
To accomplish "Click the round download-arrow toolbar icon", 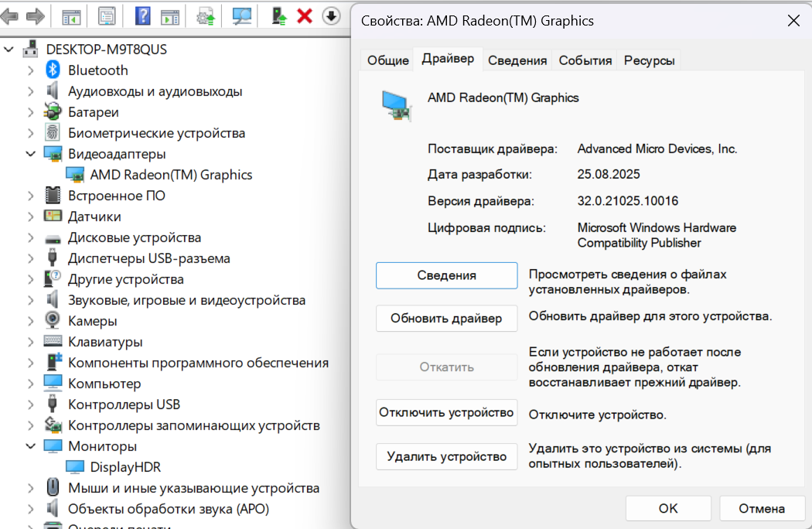I will (x=331, y=16).
